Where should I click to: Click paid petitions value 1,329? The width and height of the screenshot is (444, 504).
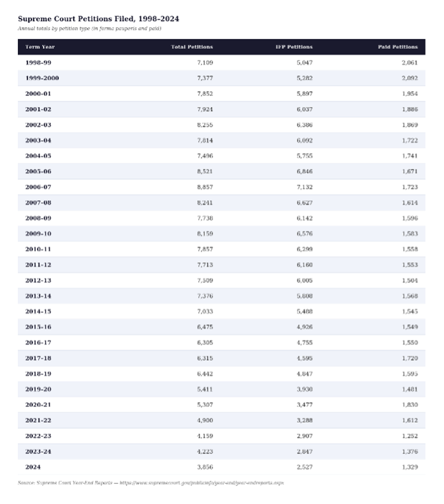[x=410, y=467]
